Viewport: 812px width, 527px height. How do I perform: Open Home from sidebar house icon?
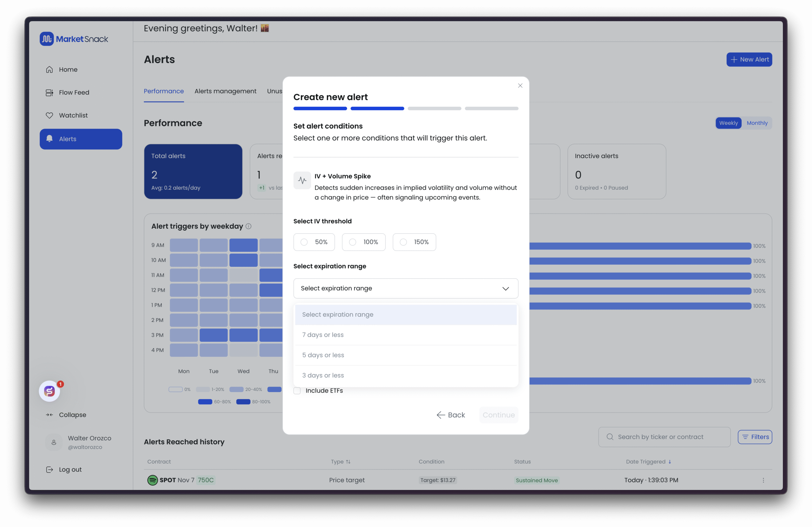click(49, 69)
